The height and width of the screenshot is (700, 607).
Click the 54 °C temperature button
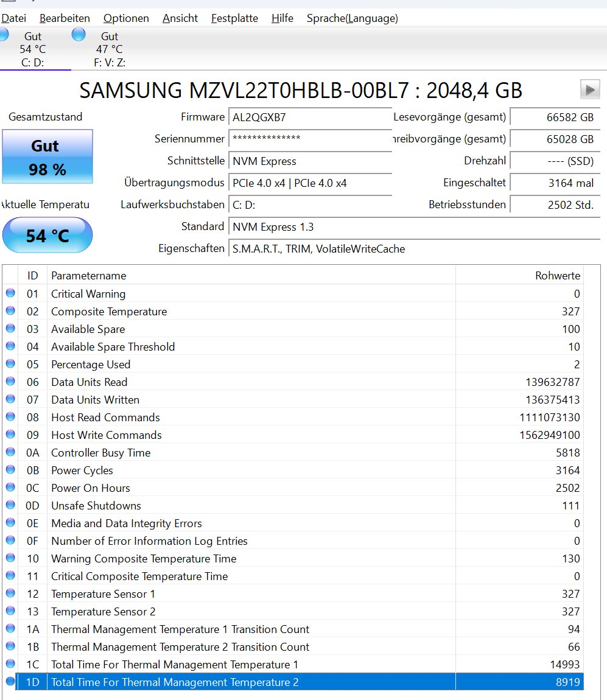[x=47, y=236]
